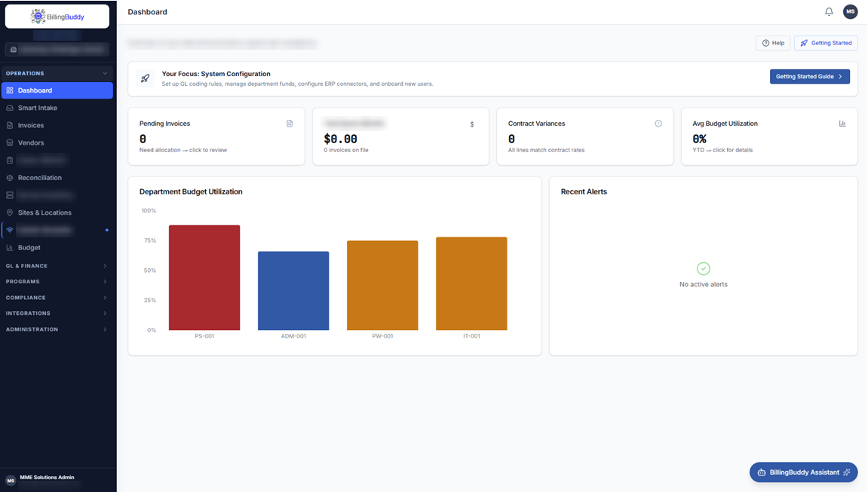Click the BillingBuddy logo
This screenshot has width=868, height=492.
click(57, 17)
